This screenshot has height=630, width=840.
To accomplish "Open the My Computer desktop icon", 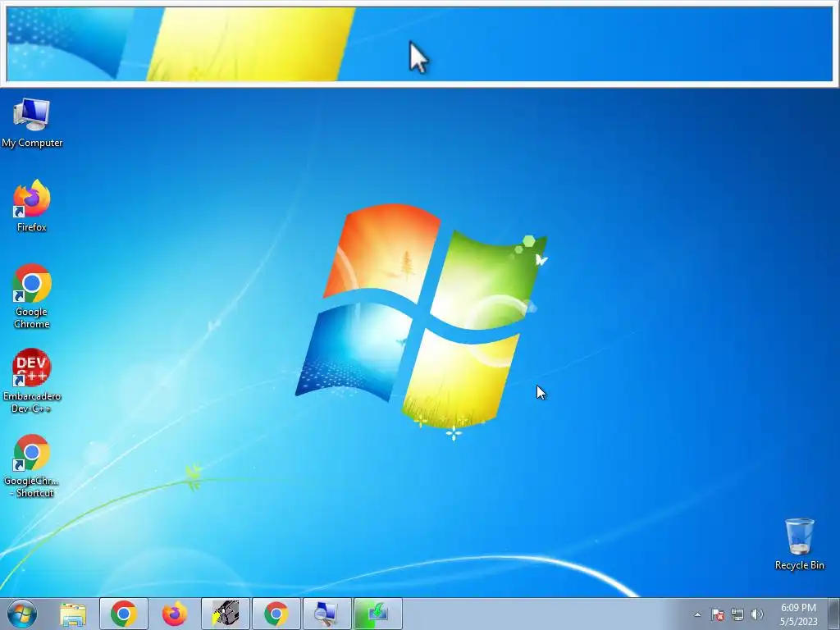I will point(32,123).
